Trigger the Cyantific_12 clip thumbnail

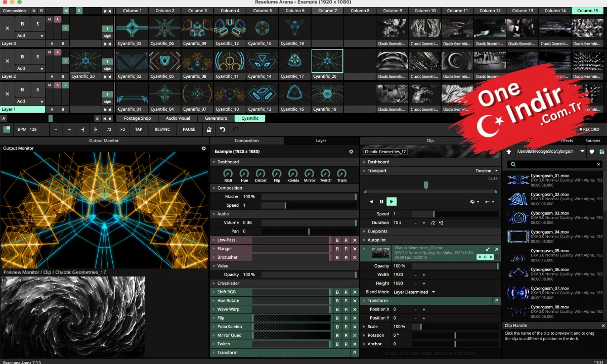(x=230, y=28)
